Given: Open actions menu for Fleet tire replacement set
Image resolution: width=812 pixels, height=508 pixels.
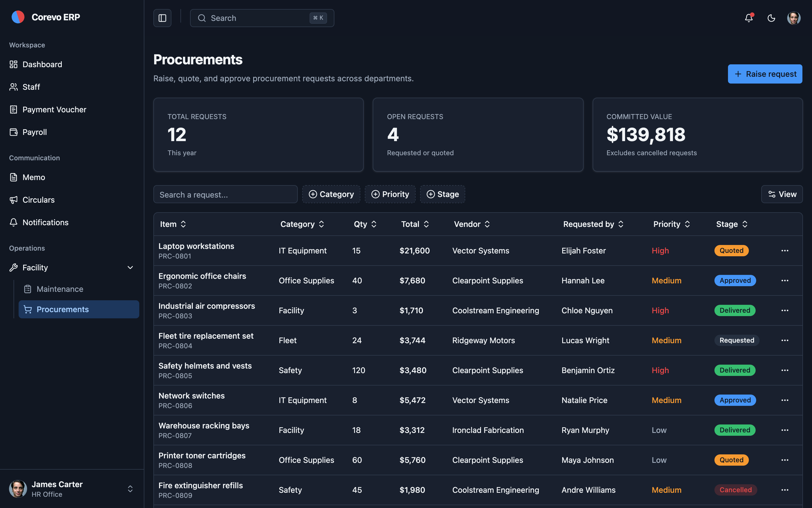Looking at the screenshot, I should pos(784,340).
